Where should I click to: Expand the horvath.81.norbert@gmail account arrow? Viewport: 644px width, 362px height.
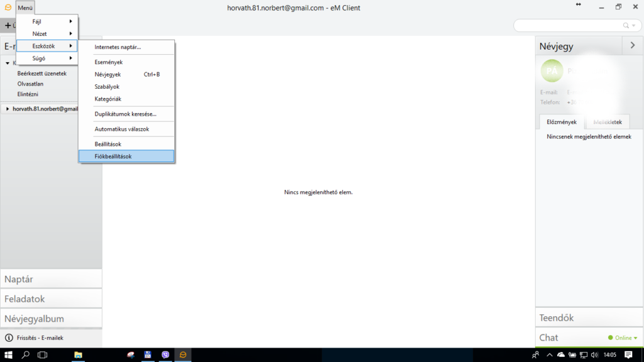point(8,109)
